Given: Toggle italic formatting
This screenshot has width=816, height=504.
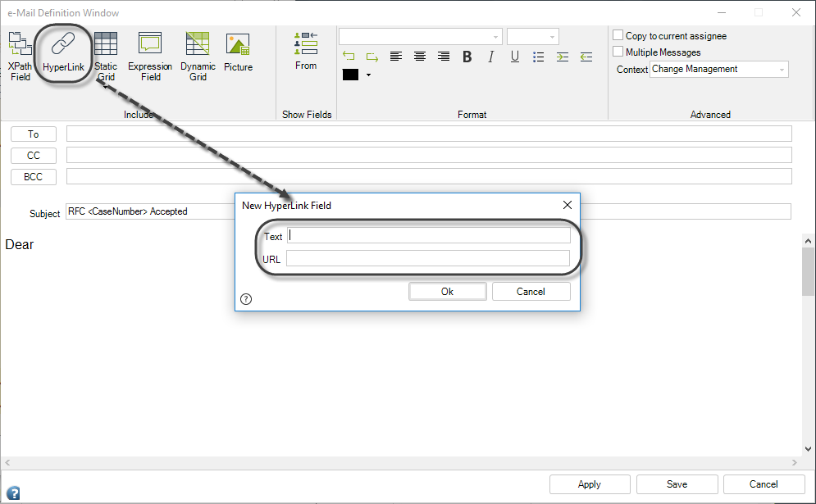Looking at the screenshot, I should [490, 57].
